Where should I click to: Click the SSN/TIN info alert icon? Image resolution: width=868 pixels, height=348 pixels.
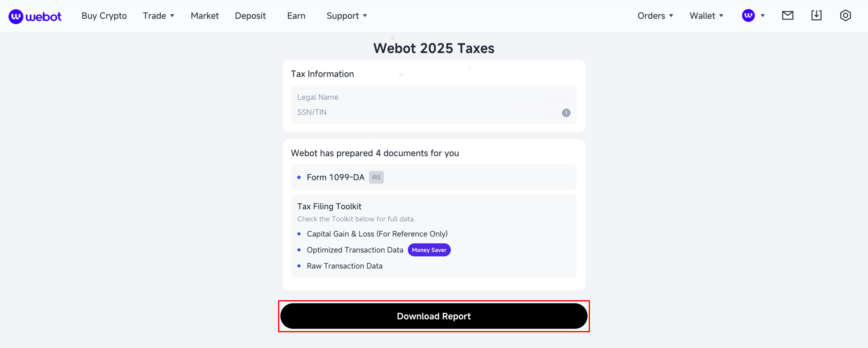[x=566, y=113]
